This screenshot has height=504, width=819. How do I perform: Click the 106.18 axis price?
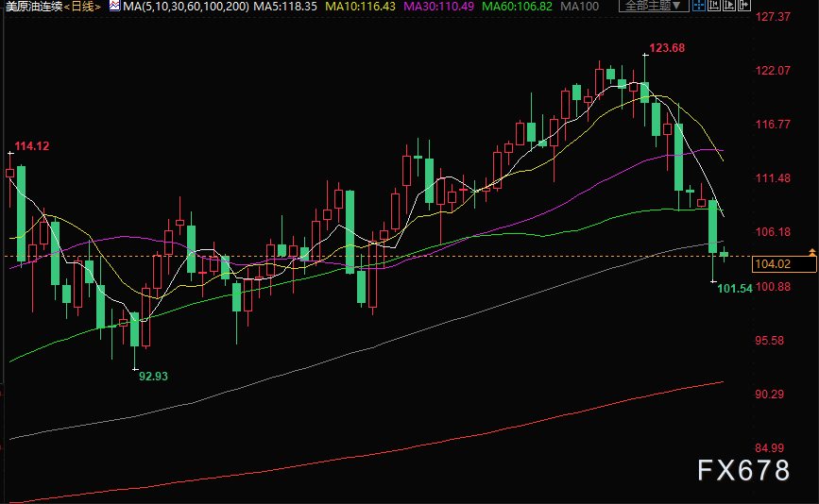(773, 231)
